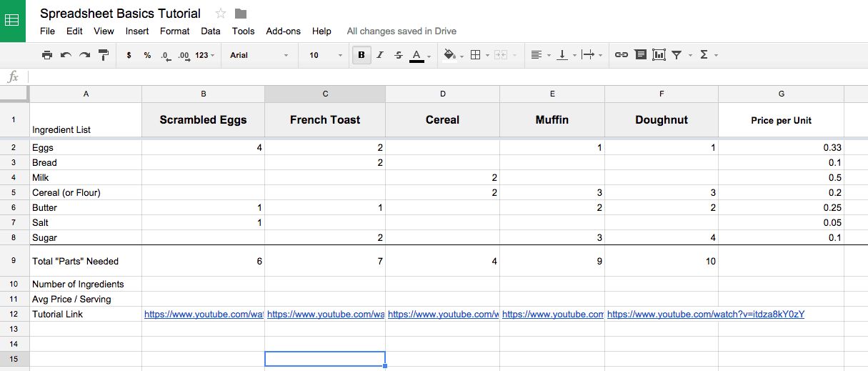This screenshot has height=371, width=868.
Task: Open the fill color picker
Action: tap(452, 55)
